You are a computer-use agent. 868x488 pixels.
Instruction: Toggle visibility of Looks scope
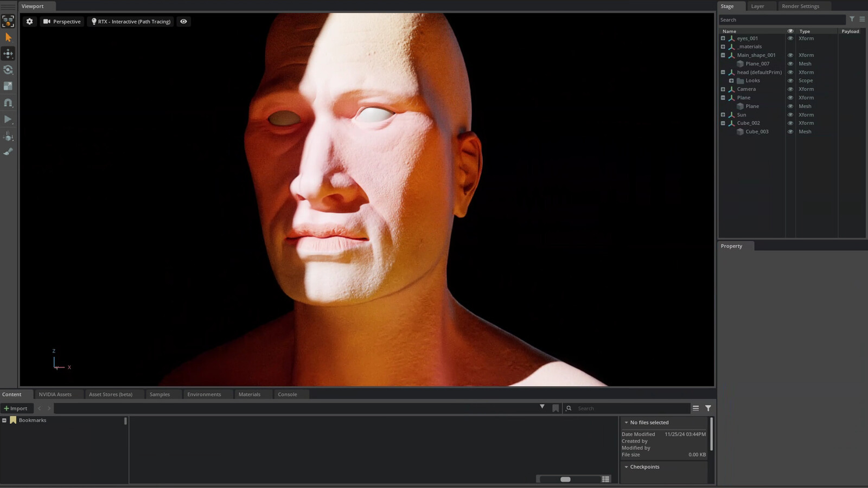tap(790, 81)
